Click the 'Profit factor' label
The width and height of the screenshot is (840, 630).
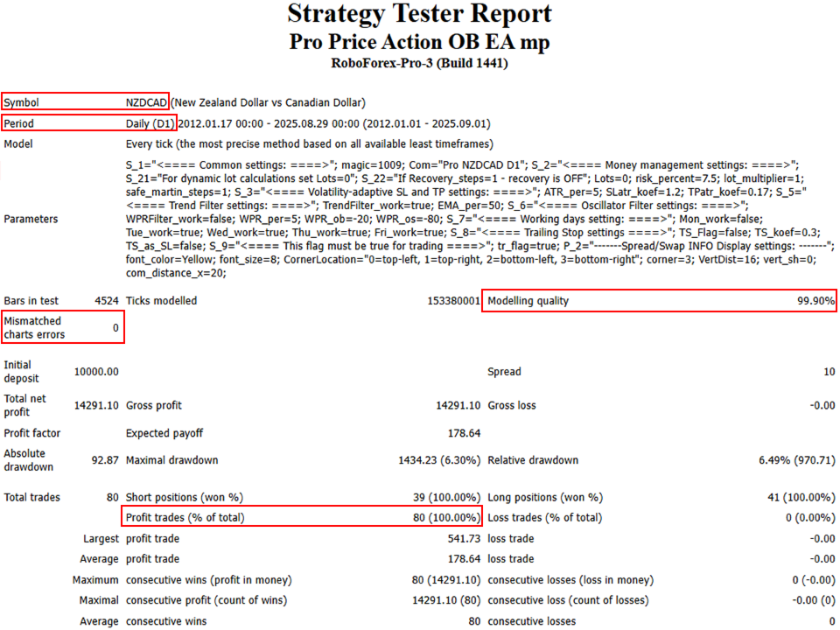pos(32,433)
